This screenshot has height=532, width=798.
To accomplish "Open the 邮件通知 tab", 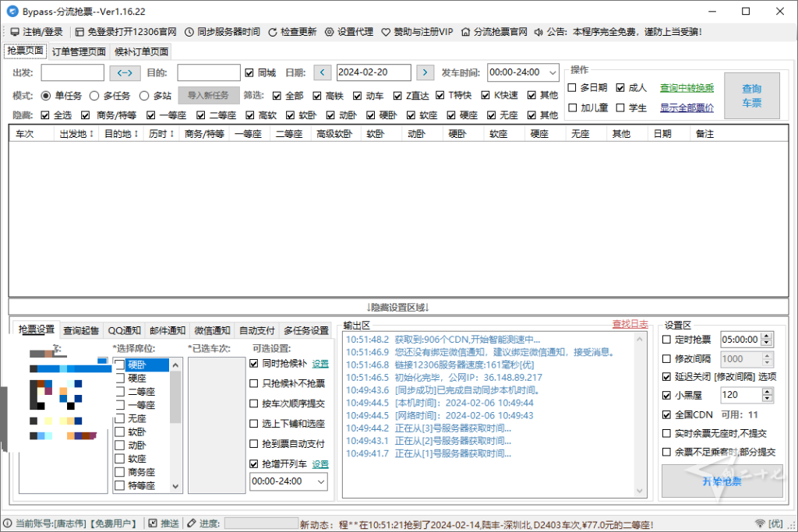I will click(168, 330).
